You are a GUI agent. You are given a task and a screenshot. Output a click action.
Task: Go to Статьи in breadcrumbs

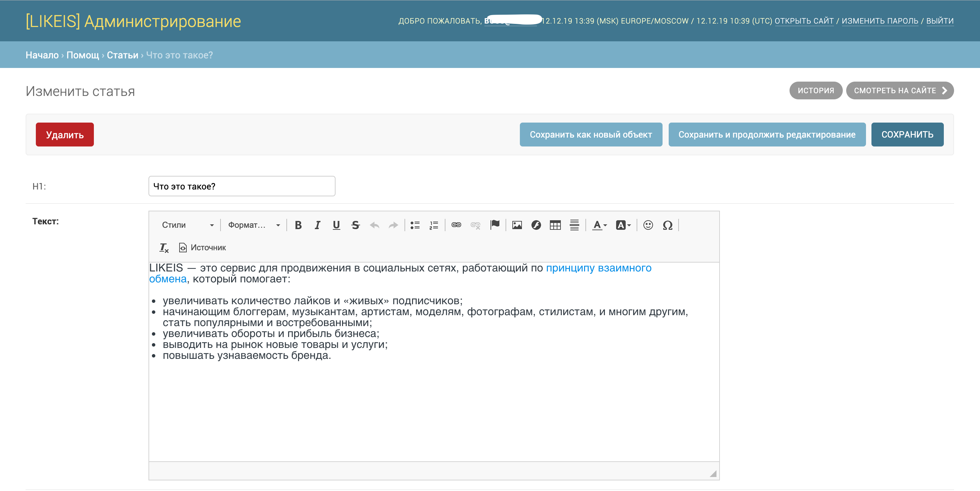pyautogui.click(x=123, y=55)
